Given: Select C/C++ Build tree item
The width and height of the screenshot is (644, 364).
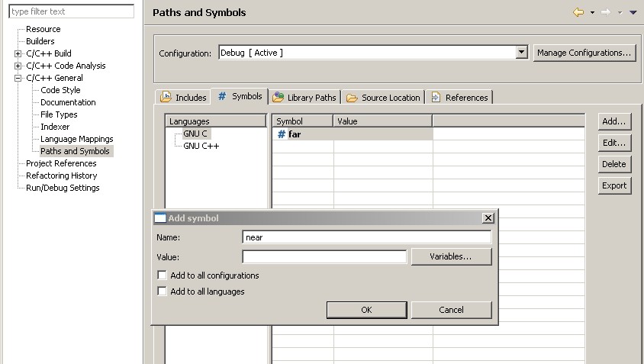Looking at the screenshot, I should coord(49,53).
